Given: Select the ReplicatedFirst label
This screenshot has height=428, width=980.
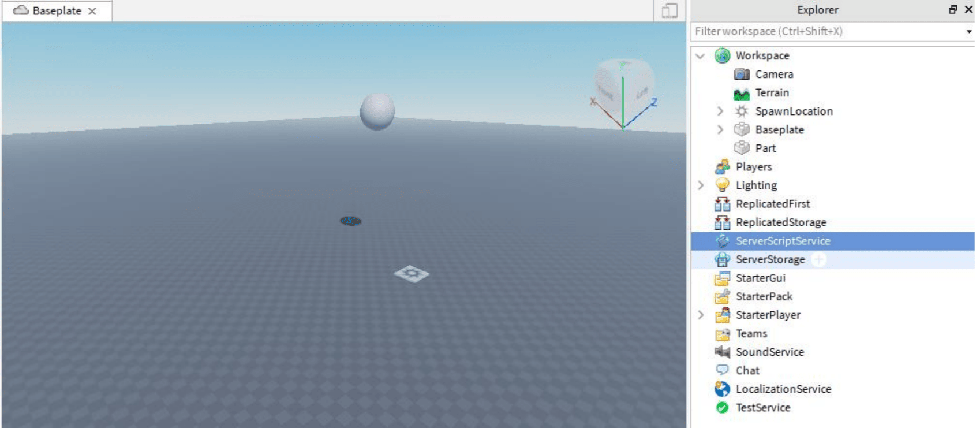Looking at the screenshot, I should tap(773, 203).
